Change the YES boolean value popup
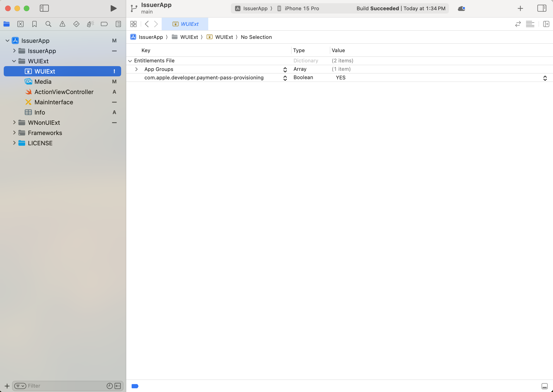The height and width of the screenshot is (392, 553). (545, 78)
